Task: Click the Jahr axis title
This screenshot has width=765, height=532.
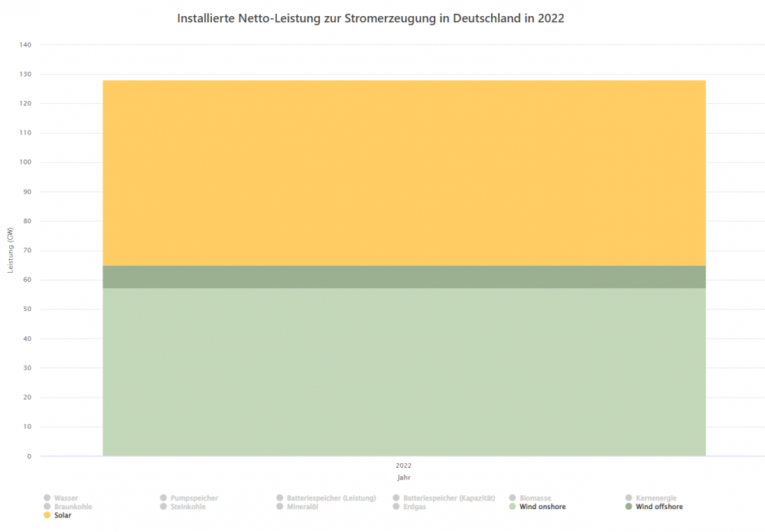Action: 403,478
